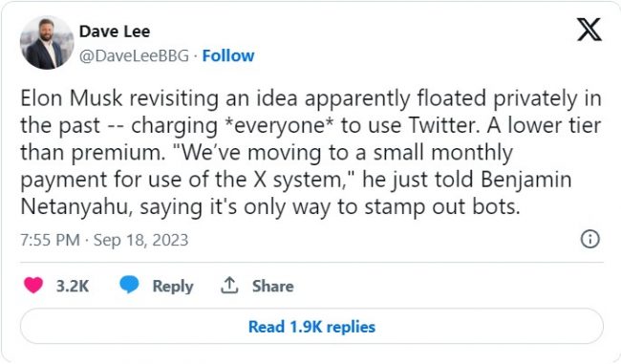Select the Reply text label
The width and height of the screenshot is (621, 364).
[x=173, y=287]
